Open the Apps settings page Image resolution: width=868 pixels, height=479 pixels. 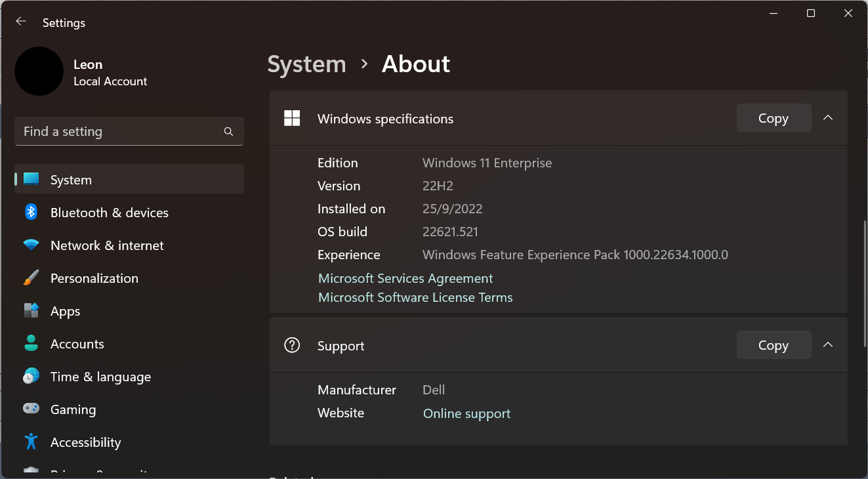click(x=129, y=310)
